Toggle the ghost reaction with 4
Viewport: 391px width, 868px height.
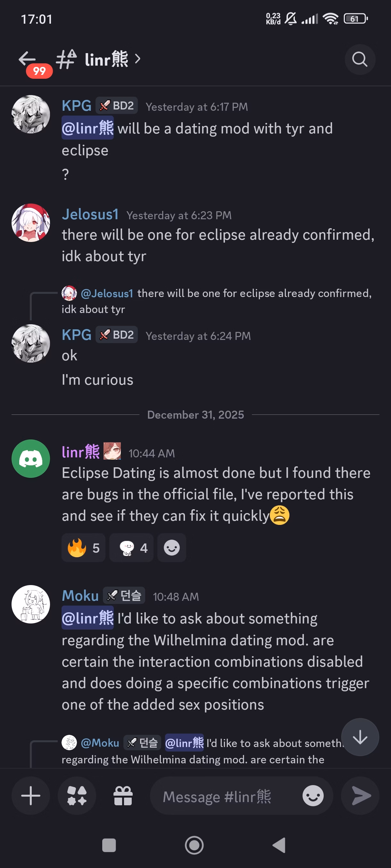(131, 548)
